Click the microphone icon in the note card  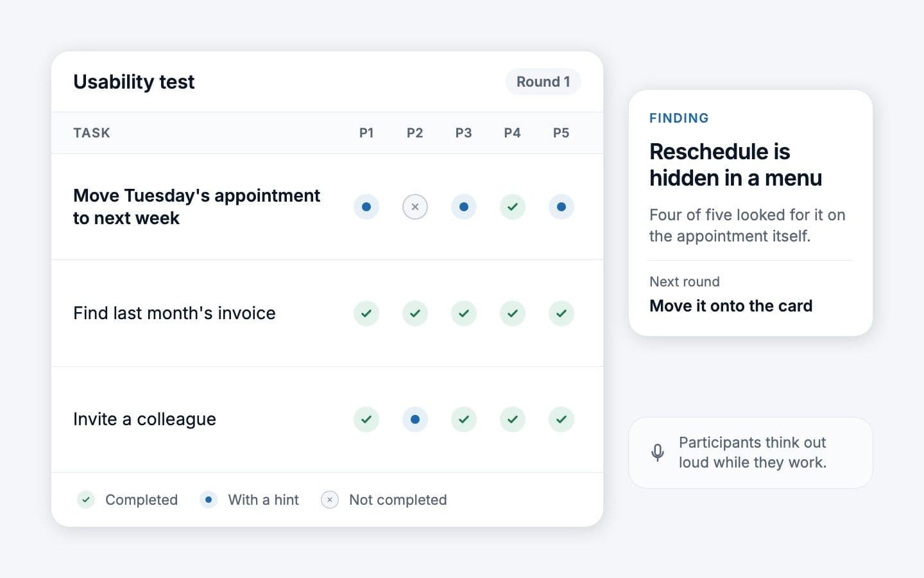[x=658, y=453]
